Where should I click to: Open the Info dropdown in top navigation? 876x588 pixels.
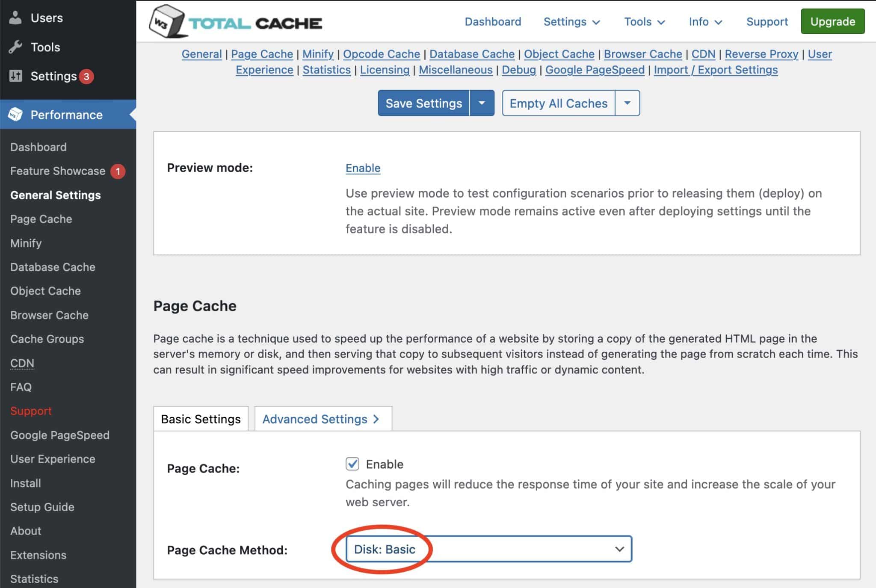(705, 22)
